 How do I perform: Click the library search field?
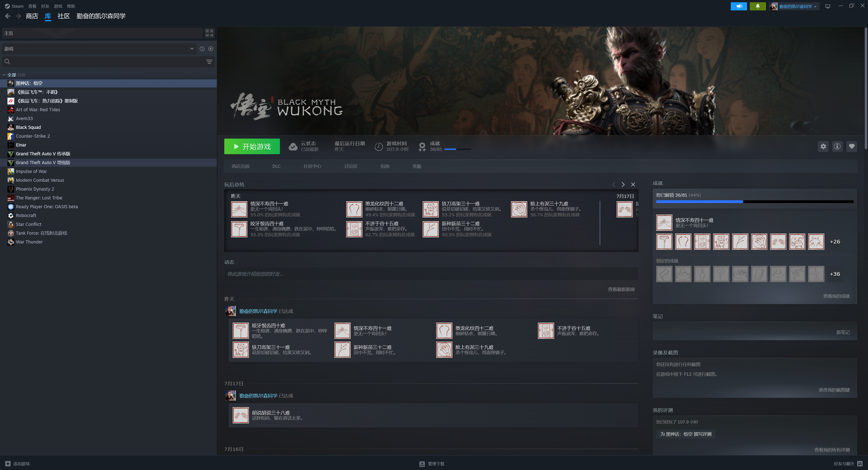tap(108, 62)
